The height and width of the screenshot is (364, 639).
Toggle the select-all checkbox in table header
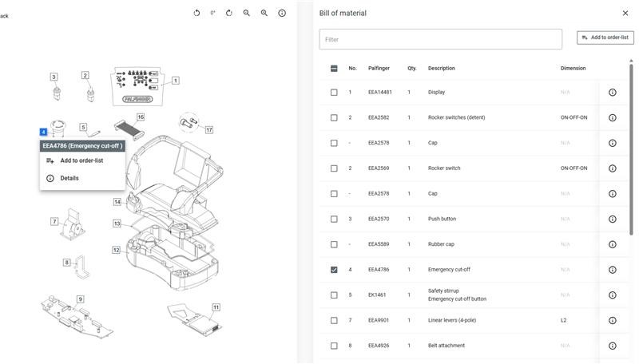[x=334, y=69]
